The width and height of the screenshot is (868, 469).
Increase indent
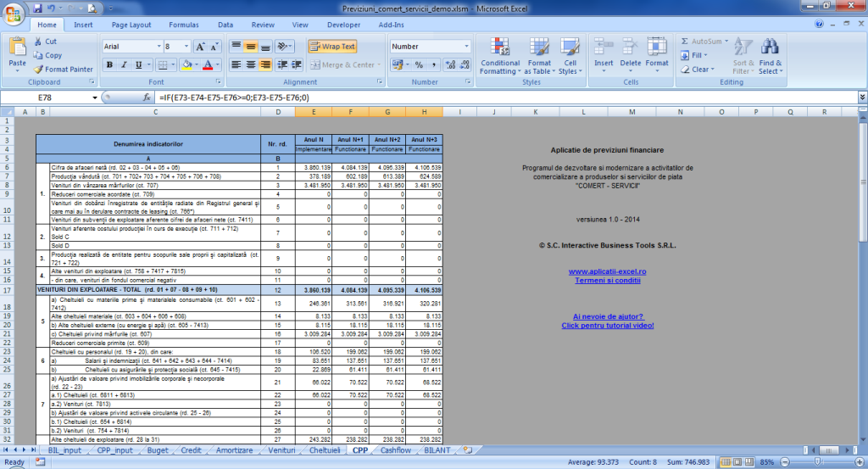point(297,64)
